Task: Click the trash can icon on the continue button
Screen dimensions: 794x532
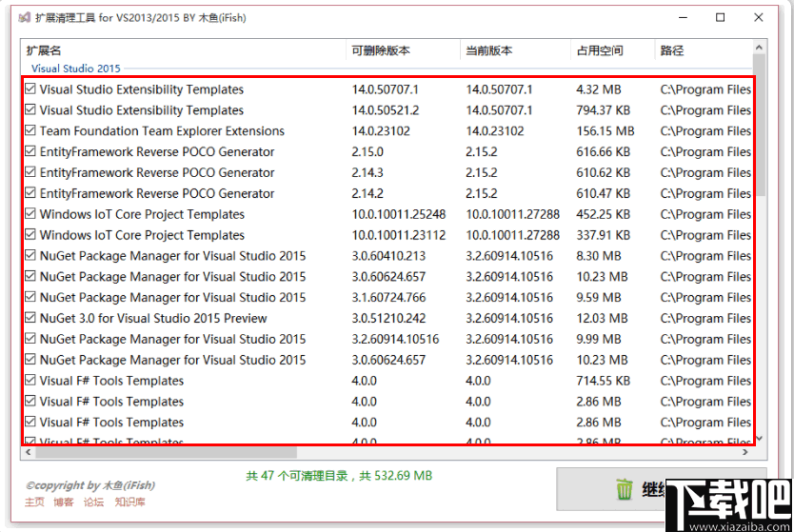Action: (x=625, y=489)
